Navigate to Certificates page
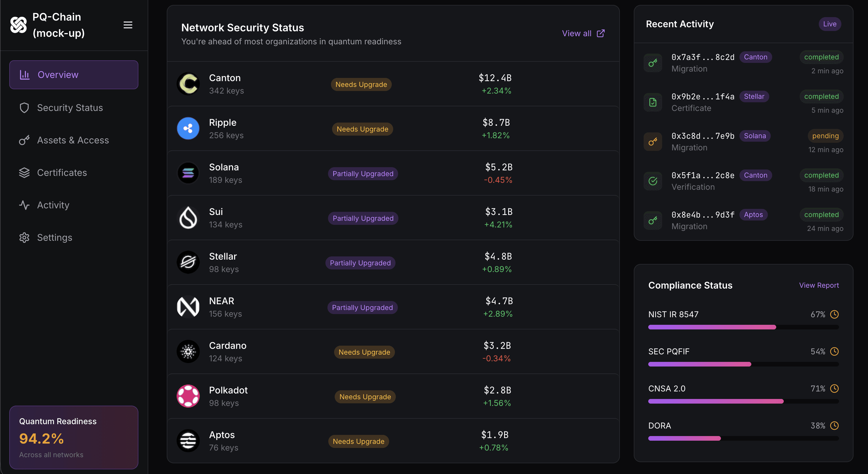Image resolution: width=868 pixels, height=474 pixels. (x=62, y=173)
